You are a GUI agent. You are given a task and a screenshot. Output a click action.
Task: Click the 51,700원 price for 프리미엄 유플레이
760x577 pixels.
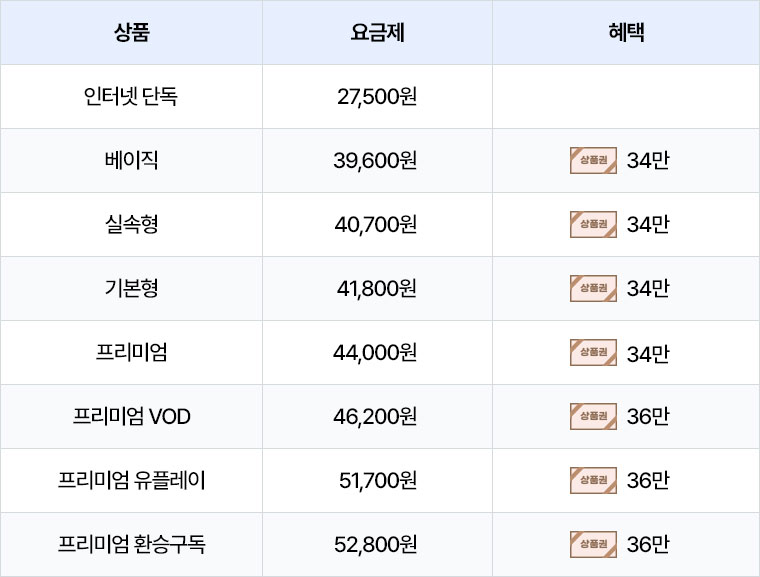click(378, 481)
